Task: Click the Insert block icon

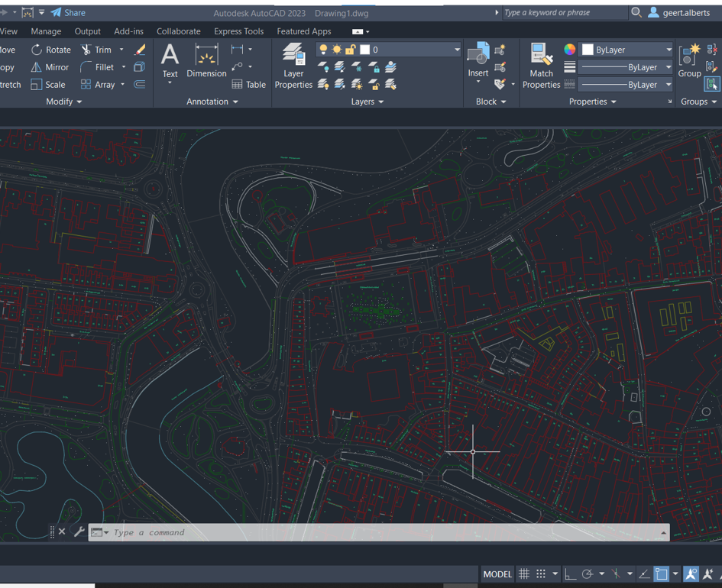Action: pos(478,60)
